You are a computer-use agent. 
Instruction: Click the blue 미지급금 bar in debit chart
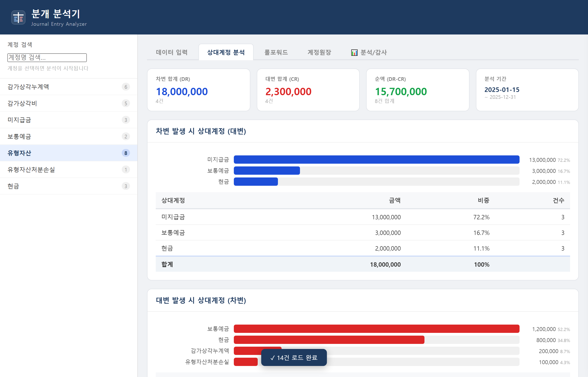376,160
